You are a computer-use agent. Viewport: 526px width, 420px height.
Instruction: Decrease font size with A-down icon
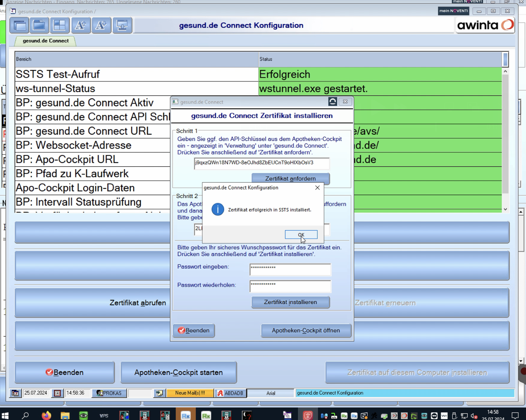click(x=101, y=25)
